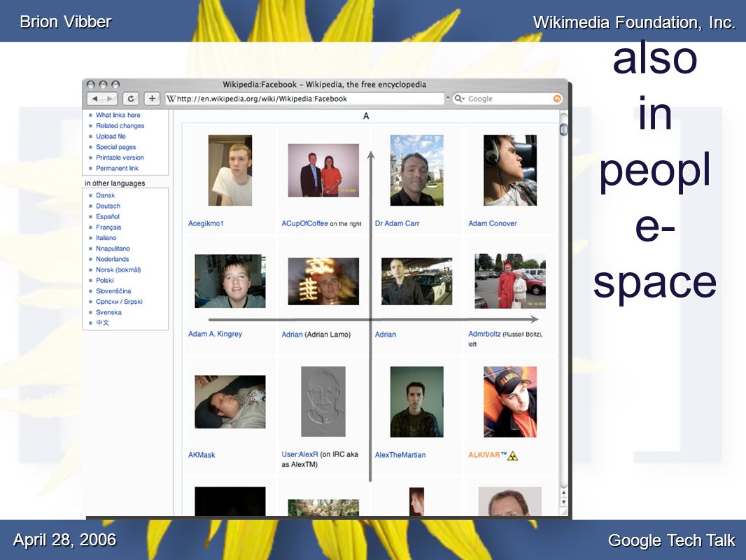The image size is (746, 560).
Task: Click the User:AlexR embossed portrait thumbnail
Action: pyautogui.click(x=323, y=402)
